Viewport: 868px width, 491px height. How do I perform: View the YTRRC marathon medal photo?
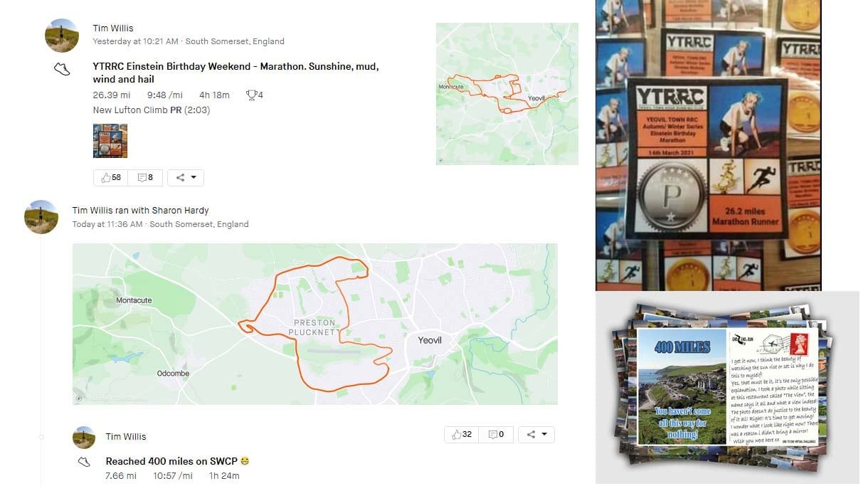click(x=708, y=145)
